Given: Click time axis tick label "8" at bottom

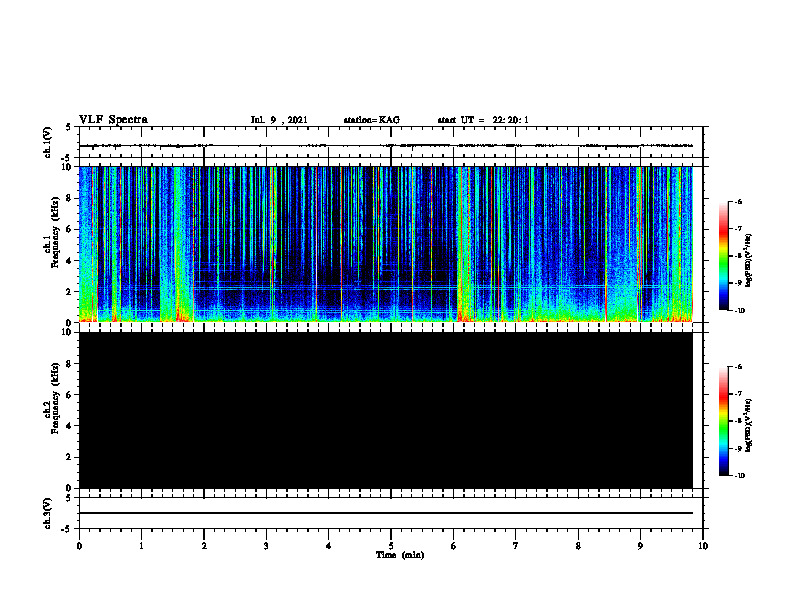Looking at the screenshot, I should point(578,546).
